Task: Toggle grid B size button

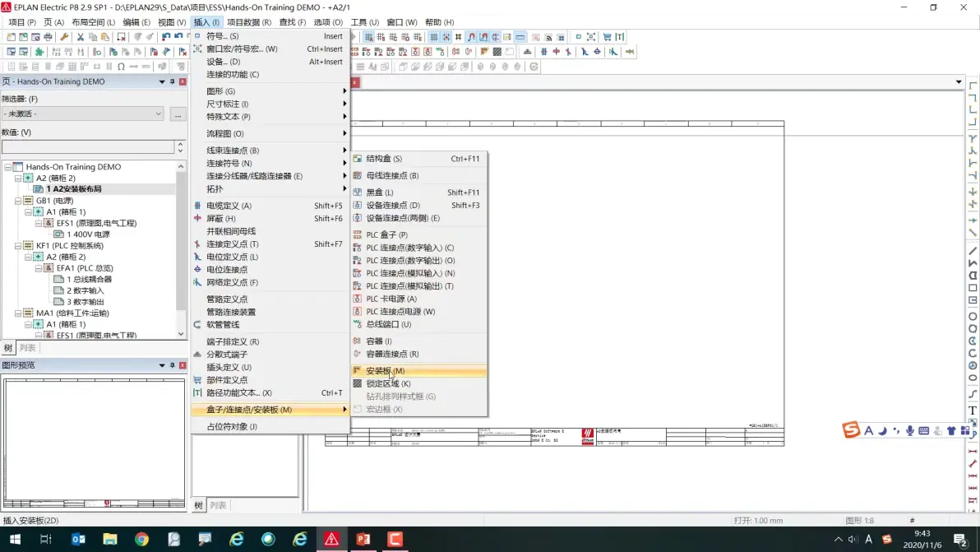Action: point(381,37)
